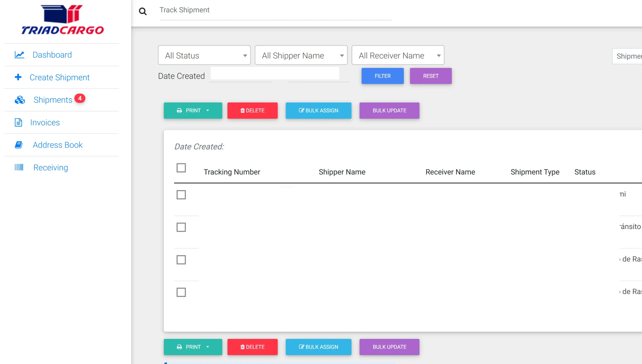Click into the Track Shipment search field

pos(276,10)
